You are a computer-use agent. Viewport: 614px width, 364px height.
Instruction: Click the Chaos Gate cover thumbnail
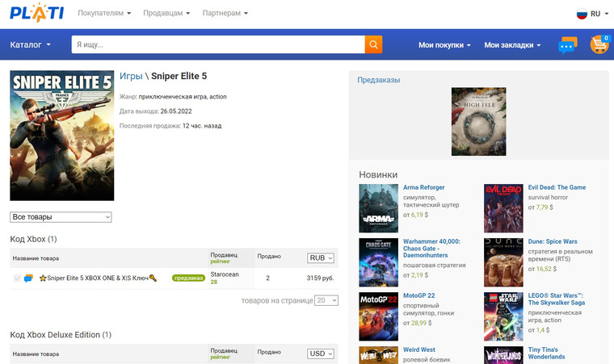[x=378, y=262]
